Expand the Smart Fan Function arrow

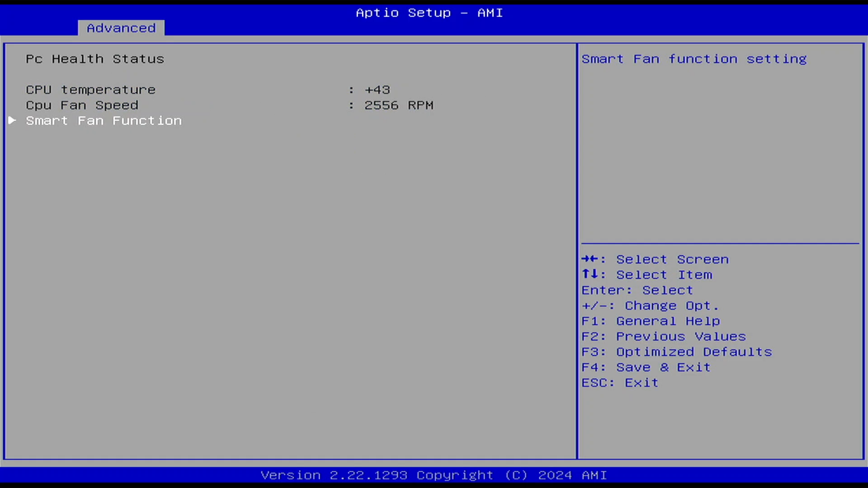(x=12, y=120)
